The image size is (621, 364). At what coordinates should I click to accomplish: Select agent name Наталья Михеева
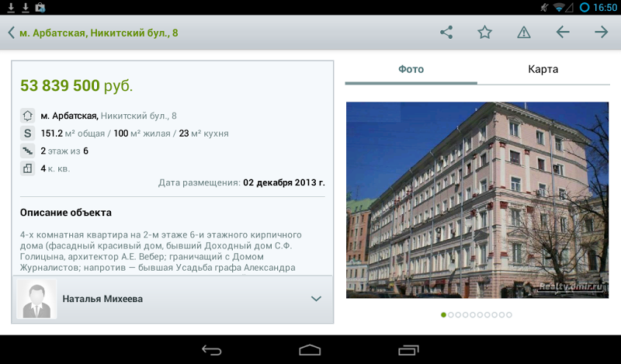click(x=102, y=299)
